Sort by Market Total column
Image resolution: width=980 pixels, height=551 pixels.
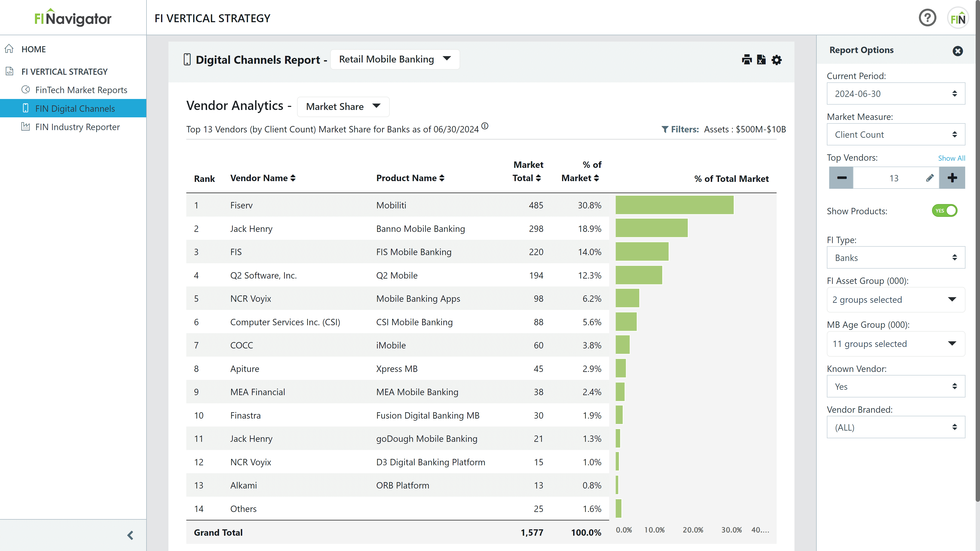coord(528,171)
